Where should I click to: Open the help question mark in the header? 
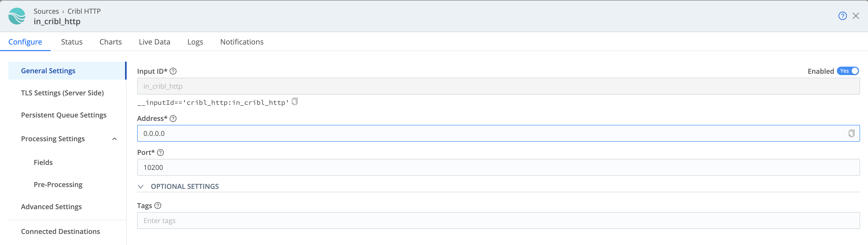pyautogui.click(x=842, y=16)
